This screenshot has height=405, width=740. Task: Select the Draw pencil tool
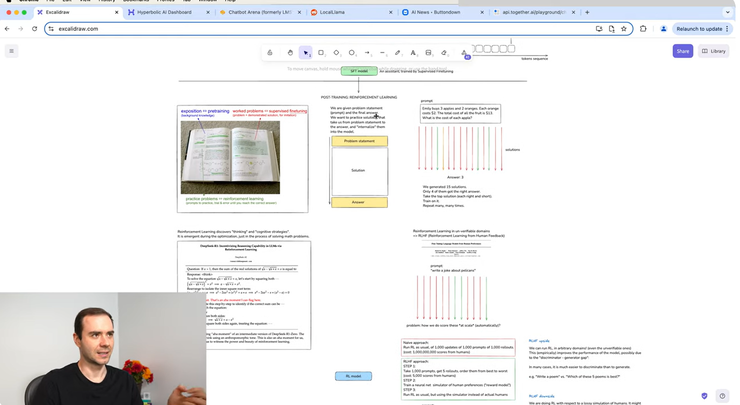(398, 53)
